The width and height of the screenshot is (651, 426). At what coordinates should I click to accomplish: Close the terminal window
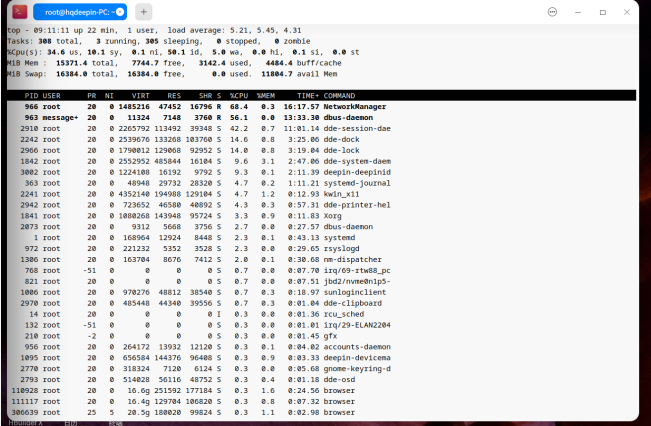[627, 12]
